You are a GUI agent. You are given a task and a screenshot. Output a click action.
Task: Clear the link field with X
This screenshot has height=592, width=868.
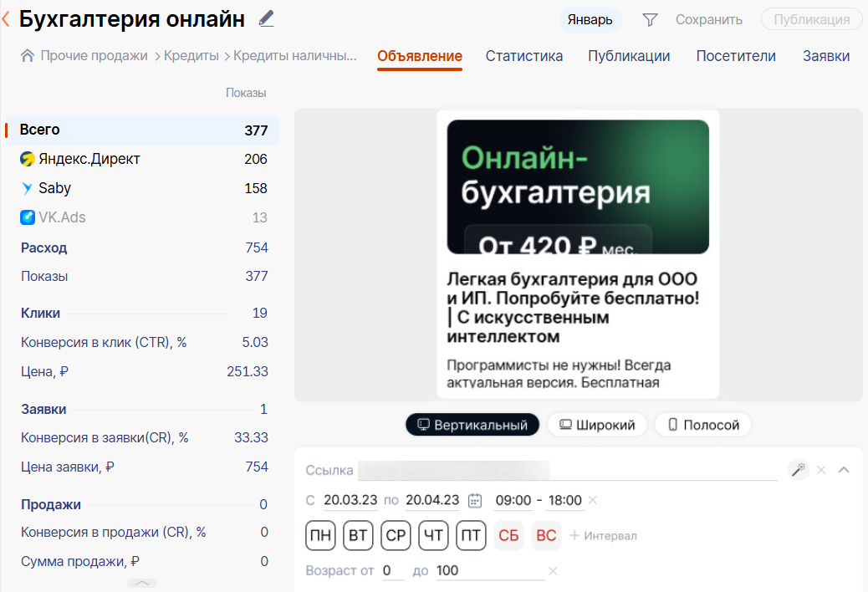[821, 470]
